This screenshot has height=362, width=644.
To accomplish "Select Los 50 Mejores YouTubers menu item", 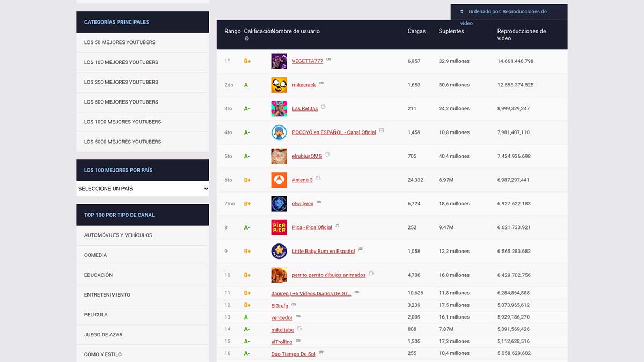I will click(x=120, y=42).
